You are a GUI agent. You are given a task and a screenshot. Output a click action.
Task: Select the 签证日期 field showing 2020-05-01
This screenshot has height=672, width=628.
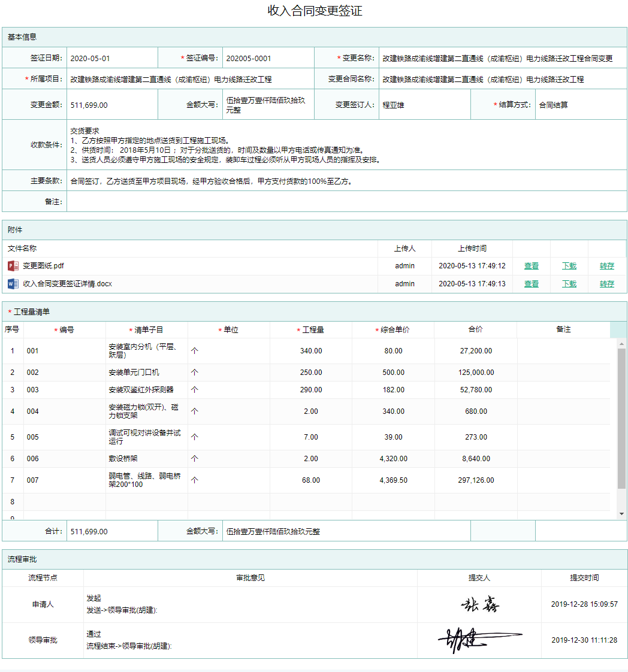(112, 58)
